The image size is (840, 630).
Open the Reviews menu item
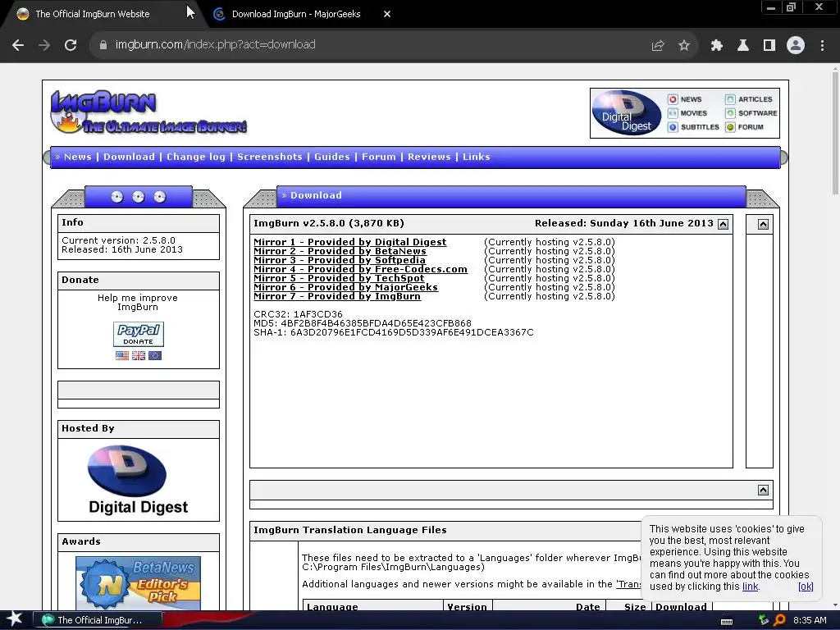[429, 157]
